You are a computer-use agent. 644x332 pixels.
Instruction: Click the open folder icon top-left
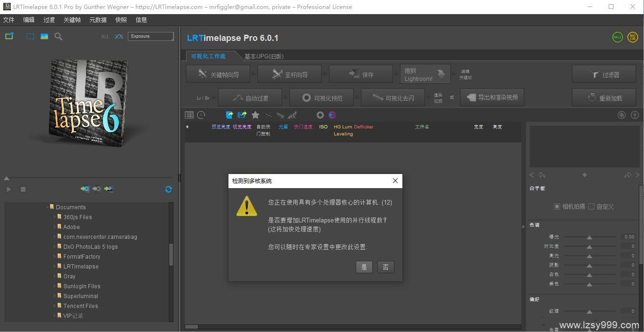coord(9,36)
